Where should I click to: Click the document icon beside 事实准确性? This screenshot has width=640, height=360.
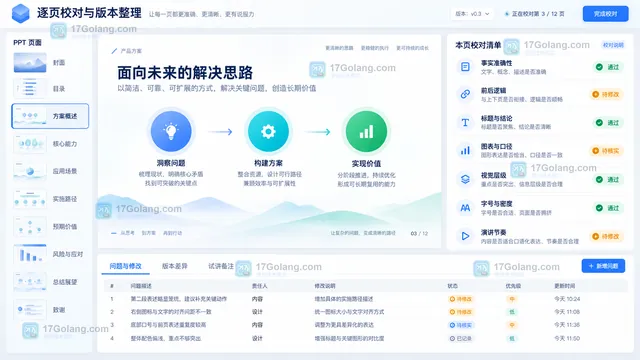465,67
